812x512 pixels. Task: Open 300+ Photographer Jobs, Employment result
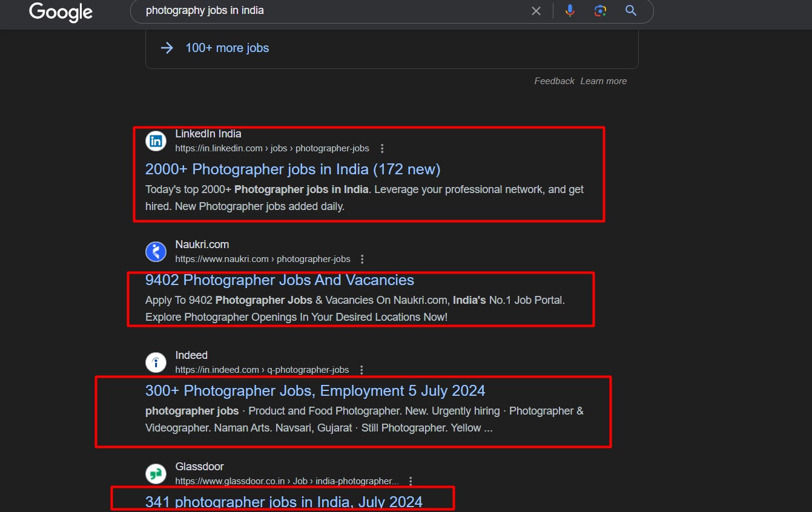pos(315,390)
